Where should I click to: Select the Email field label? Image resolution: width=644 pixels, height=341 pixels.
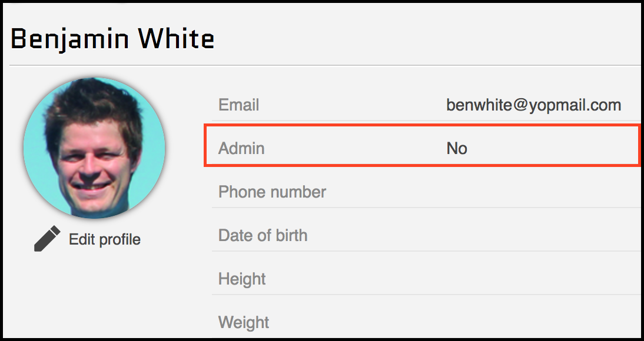pos(238,105)
